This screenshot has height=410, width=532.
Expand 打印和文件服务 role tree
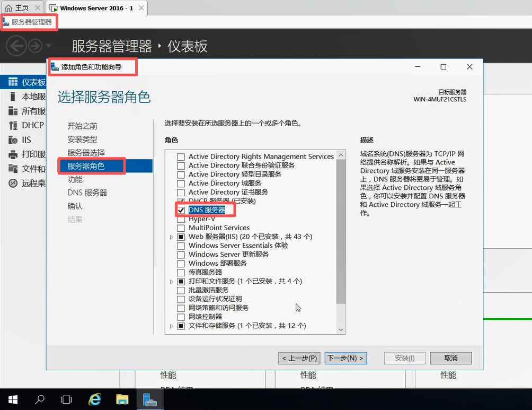pos(171,282)
